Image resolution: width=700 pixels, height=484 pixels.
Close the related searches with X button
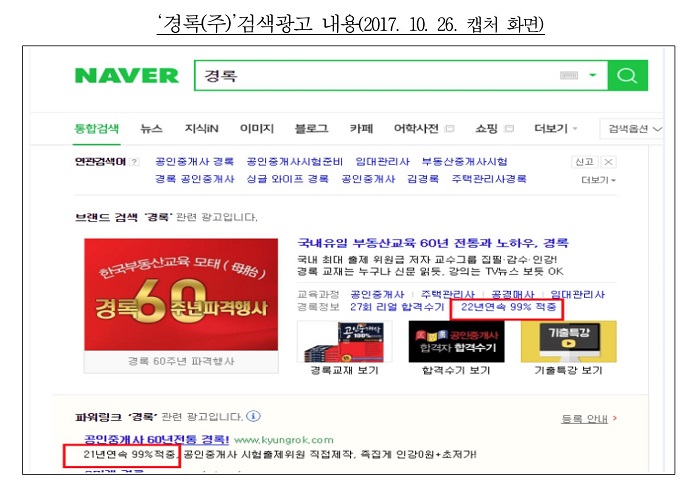[608, 162]
